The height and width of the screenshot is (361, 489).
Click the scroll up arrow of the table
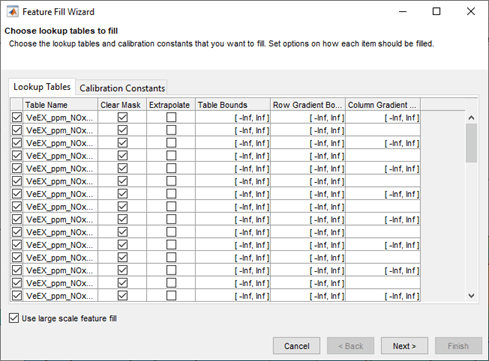click(471, 118)
